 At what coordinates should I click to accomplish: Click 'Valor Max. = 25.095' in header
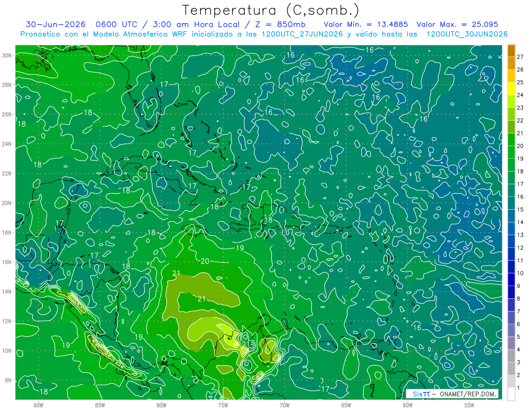click(x=457, y=25)
